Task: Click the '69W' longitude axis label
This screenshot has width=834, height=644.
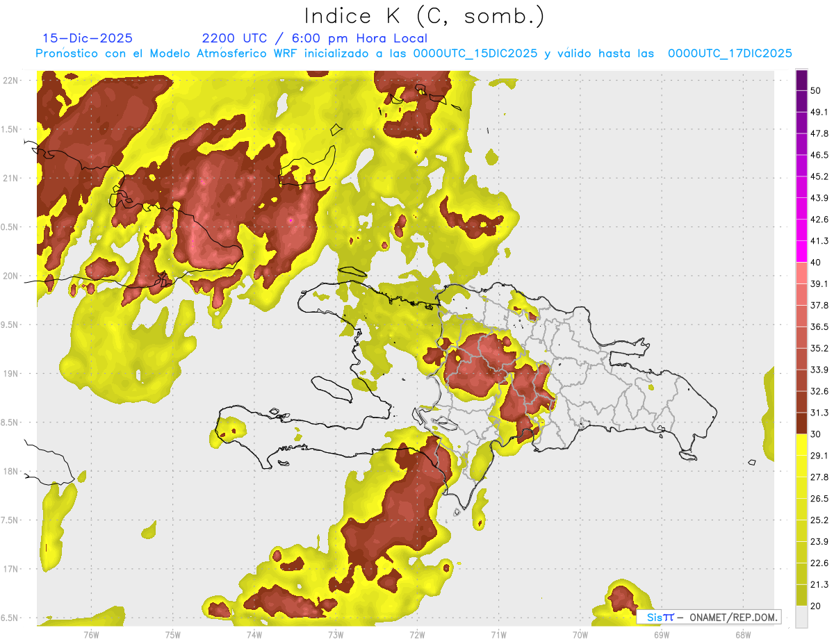Action: tap(661, 635)
